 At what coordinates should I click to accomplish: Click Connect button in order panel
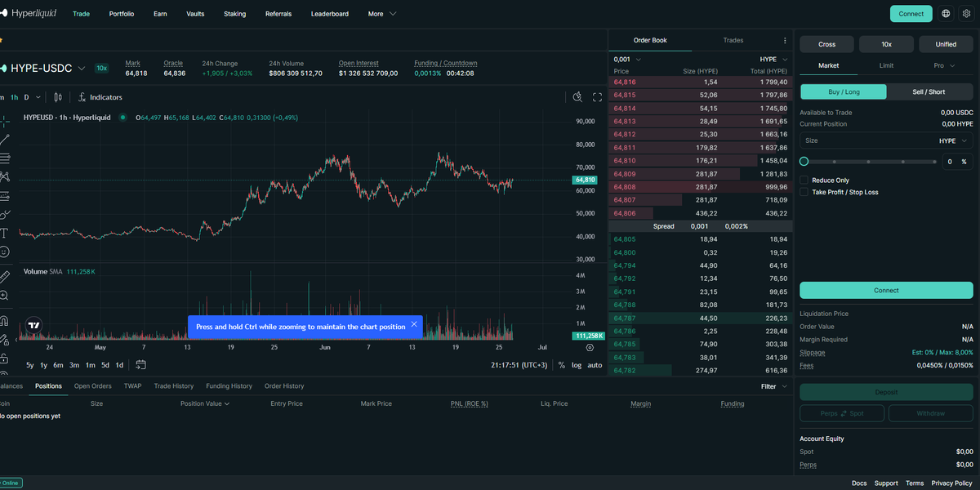point(886,290)
